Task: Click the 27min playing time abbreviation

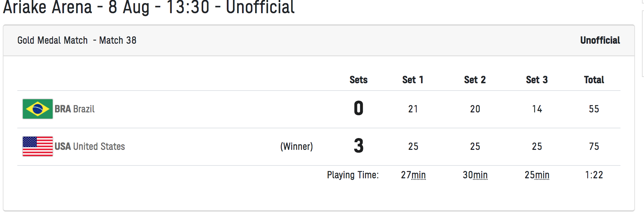Action: (x=413, y=175)
